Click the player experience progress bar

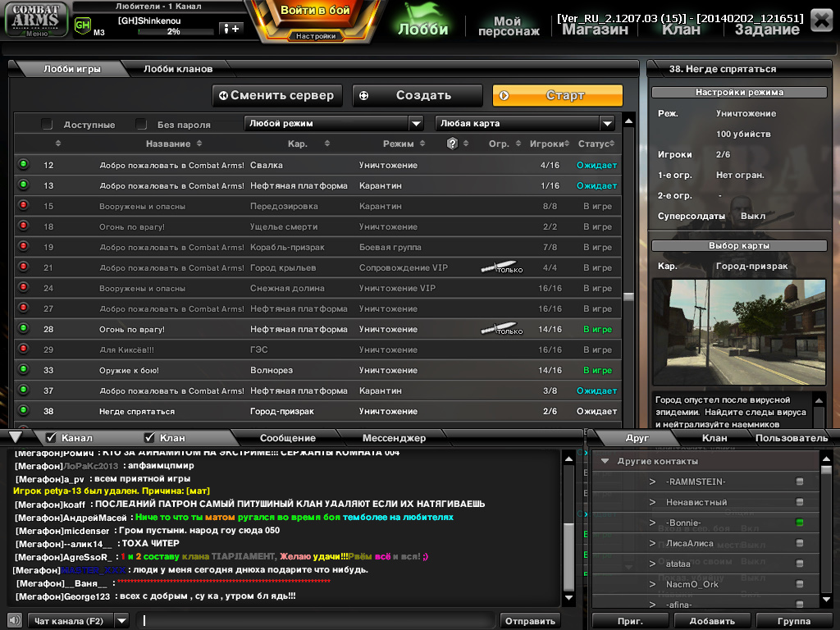(x=176, y=32)
